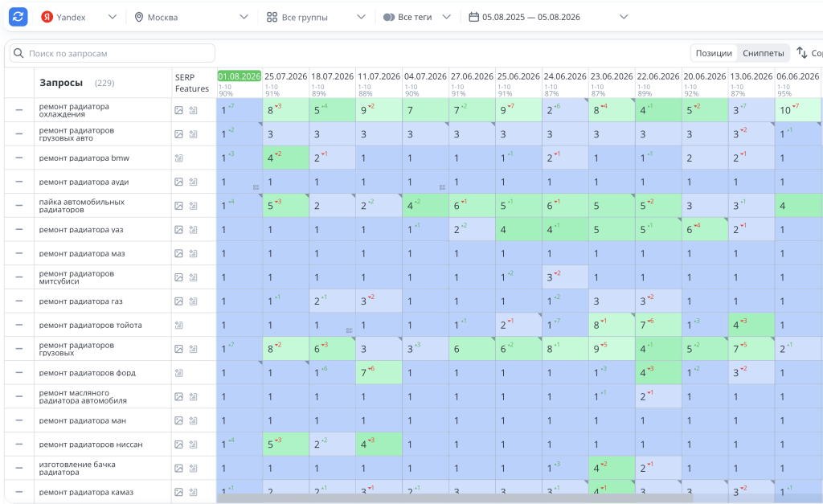Click minus control for ремонт радиаторов тойота
Image resolution: width=823 pixels, height=504 pixels.
(x=19, y=325)
